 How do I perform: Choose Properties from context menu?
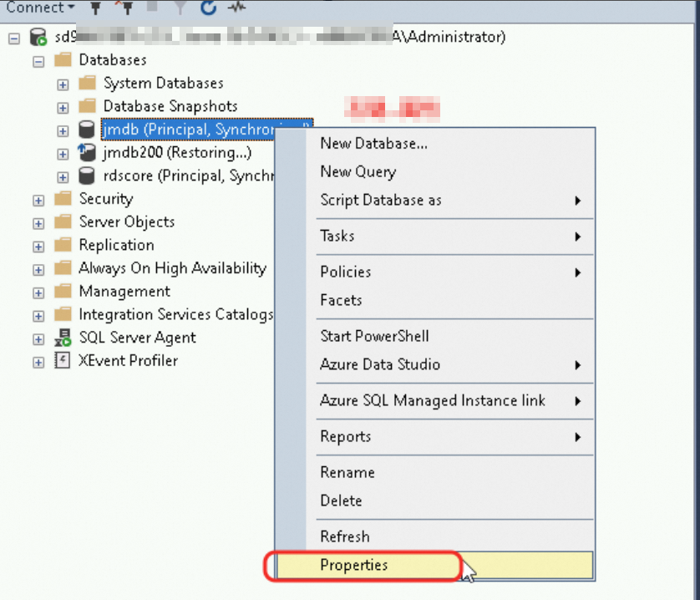tap(434, 566)
